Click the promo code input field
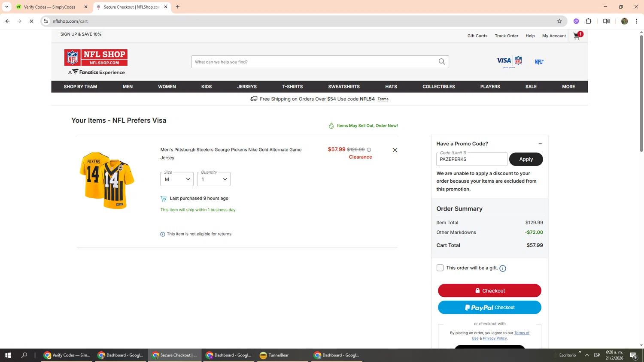This screenshot has width=644, height=362. pyautogui.click(x=471, y=159)
